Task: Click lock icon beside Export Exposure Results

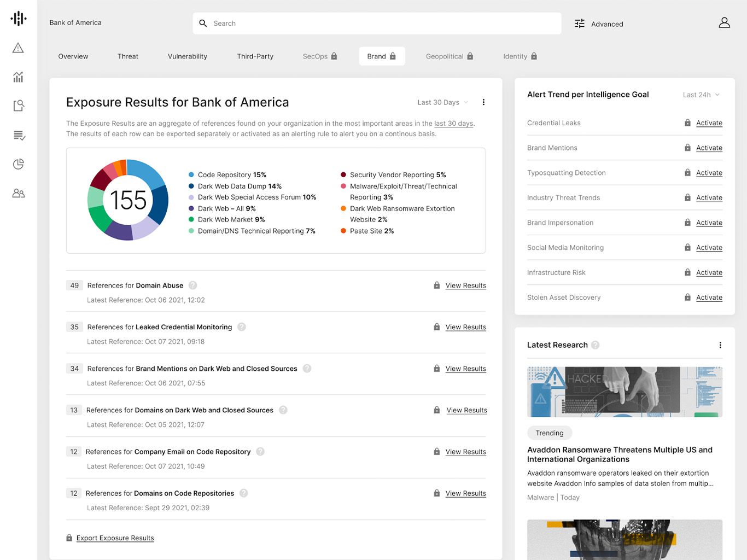Action: pyautogui.click(x=69, y=538)
